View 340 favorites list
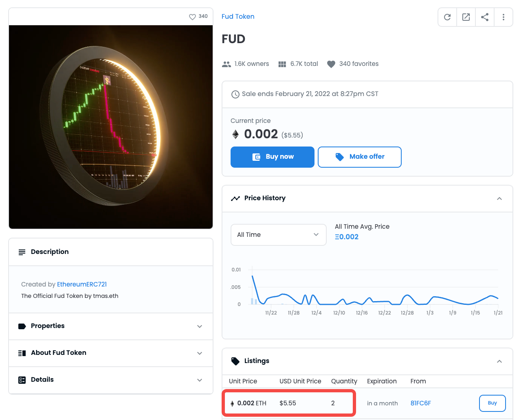 tap(359, 63)
